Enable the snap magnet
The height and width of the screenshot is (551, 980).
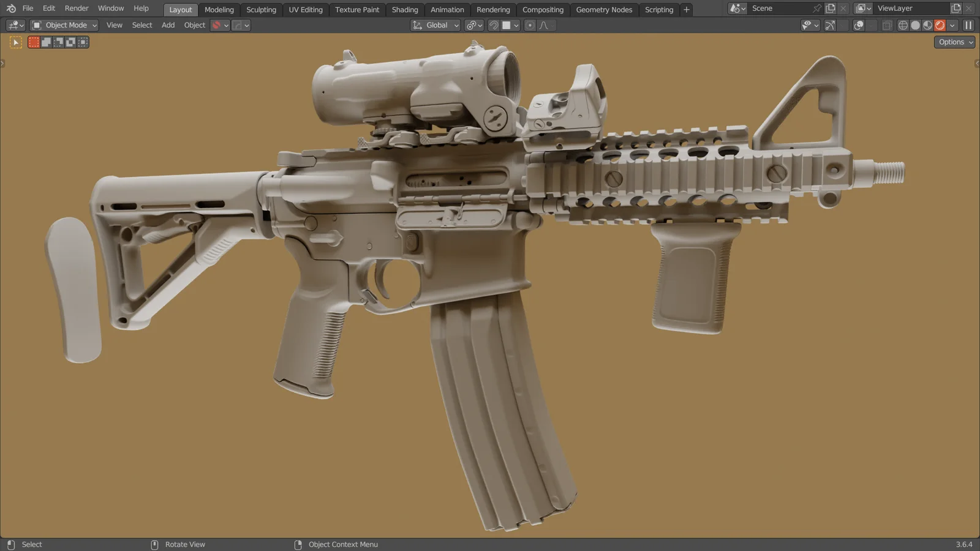pos(493,25)
